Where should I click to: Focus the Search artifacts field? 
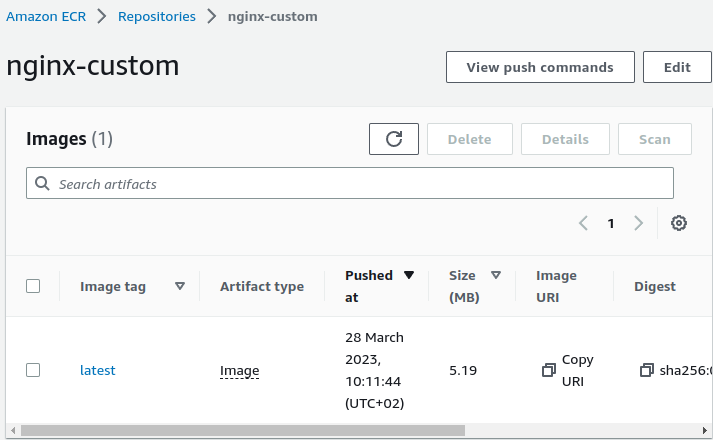tap(360, 184)
